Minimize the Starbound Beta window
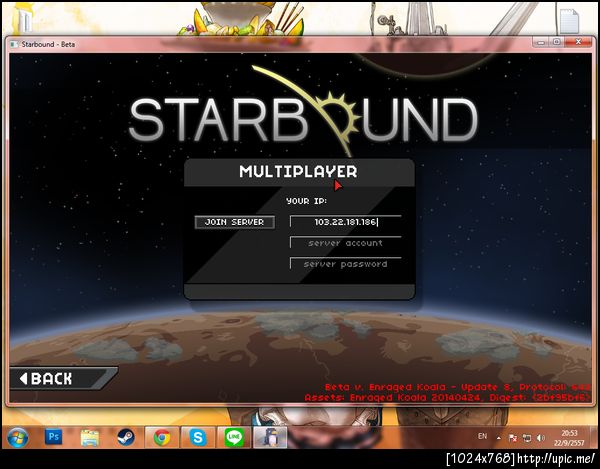Viewport: 600px width, 469px height. point(541,42)
